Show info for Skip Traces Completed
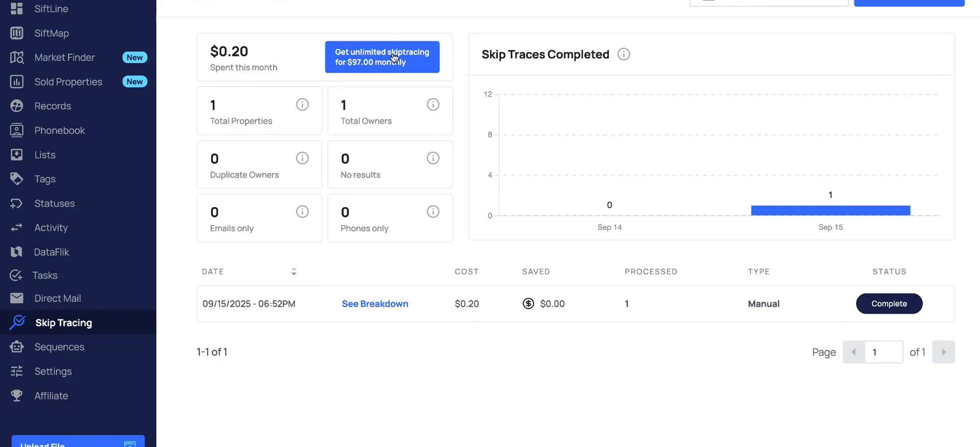980x447 pixels. (624, 54)
